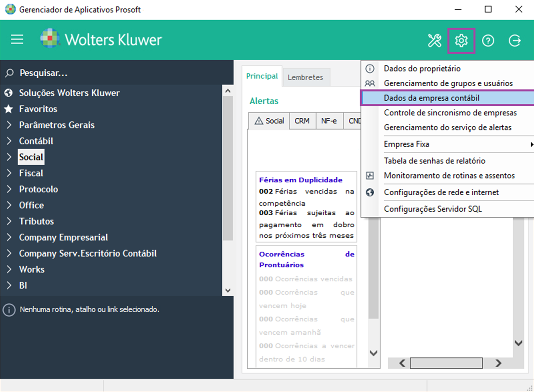534x392 pixels.
Task: Expand the Company Empresarial chevron
Action: pyautogui.click(x=9, y=237)
